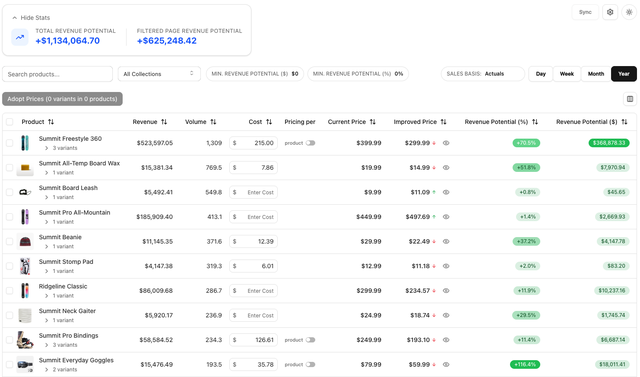The width and height of the screenshot is (640, 377).
Task: Sort by the Product column arrows
Action: point(51,122)
